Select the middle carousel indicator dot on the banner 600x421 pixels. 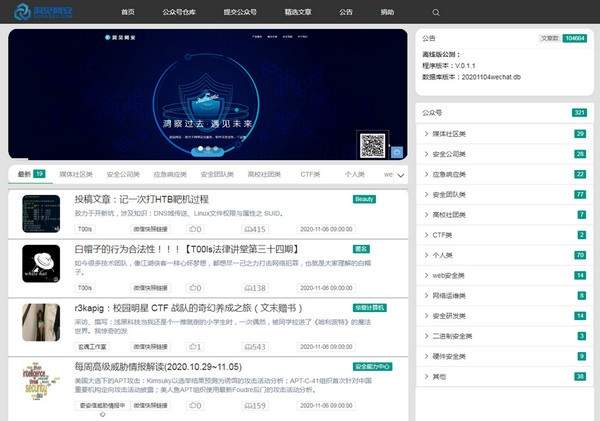tap(208, 149)
